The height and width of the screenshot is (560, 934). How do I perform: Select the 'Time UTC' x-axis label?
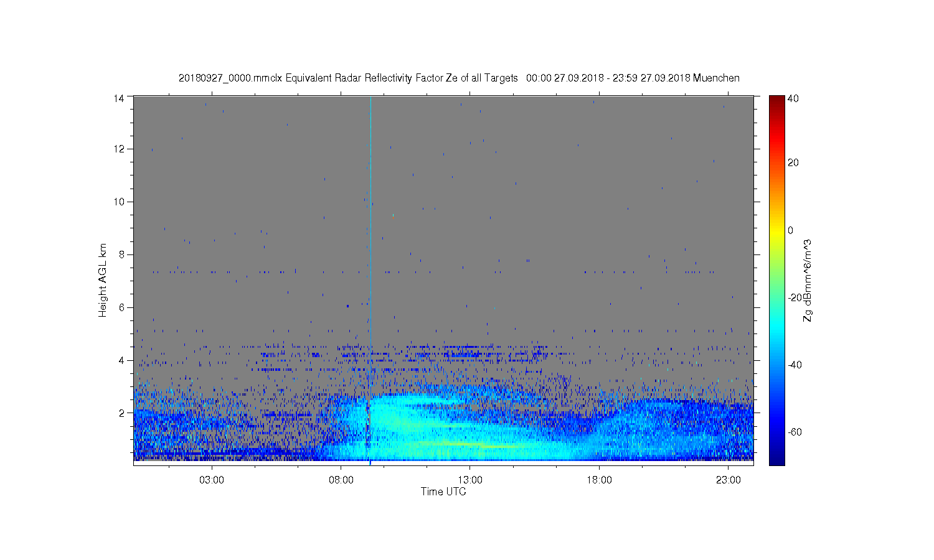(443, 492)
